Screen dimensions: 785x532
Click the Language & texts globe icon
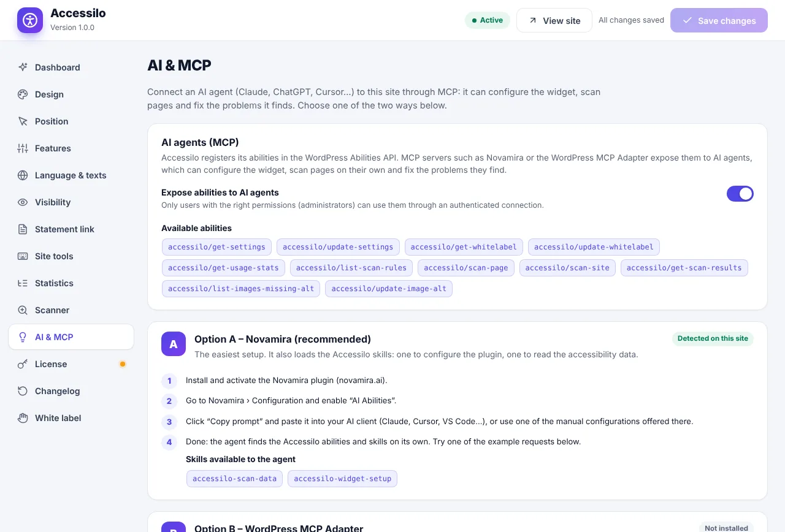(23, 175)
